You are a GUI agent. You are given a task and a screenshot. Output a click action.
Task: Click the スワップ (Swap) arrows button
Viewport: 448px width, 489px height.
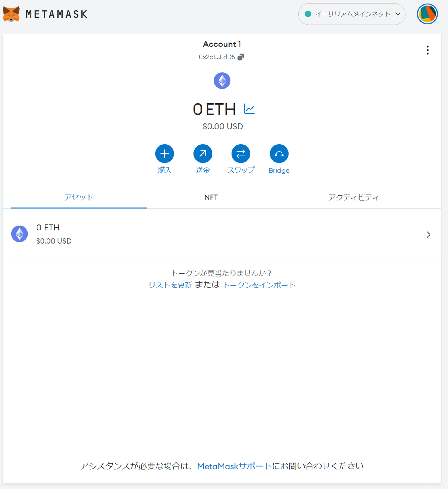pyautogui.click(x=241, y=154)
